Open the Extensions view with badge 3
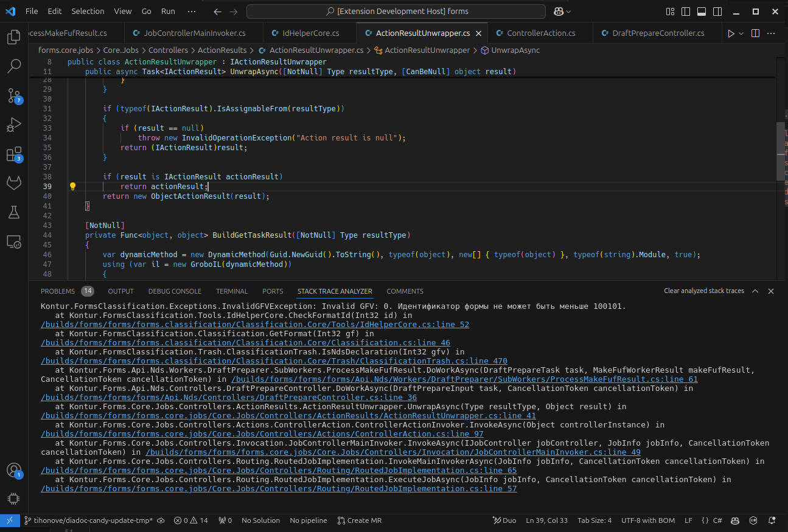This screenshot has width=788, height=532. 13,154
